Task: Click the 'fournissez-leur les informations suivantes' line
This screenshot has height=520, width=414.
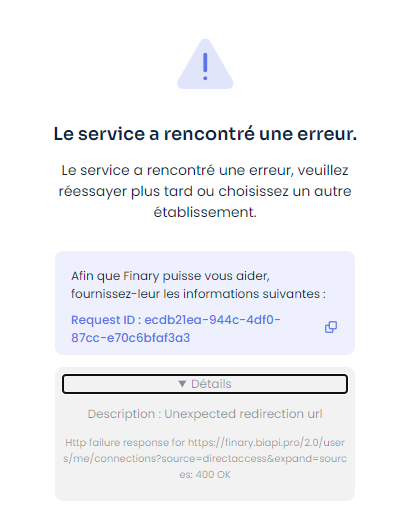Action: click(x=198, y=294)
